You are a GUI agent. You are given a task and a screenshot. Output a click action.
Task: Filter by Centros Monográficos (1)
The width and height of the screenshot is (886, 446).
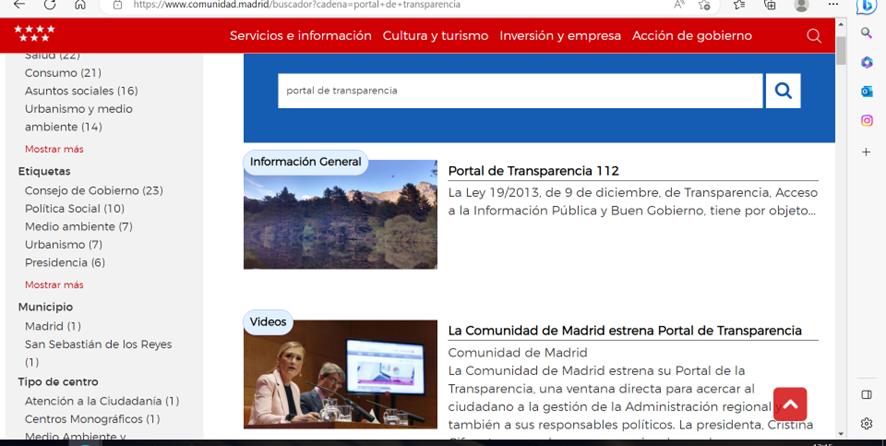[x=92, y=419]
